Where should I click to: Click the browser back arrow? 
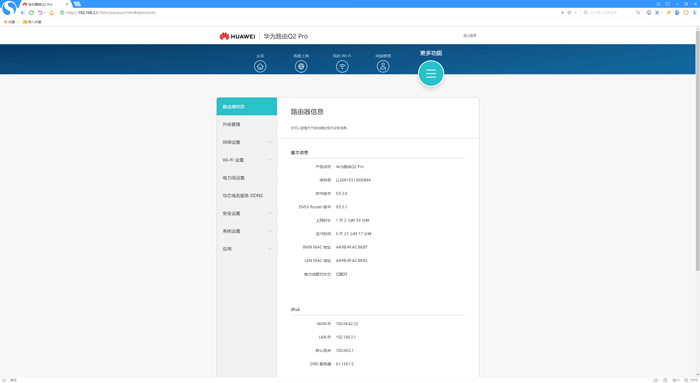[23, 12]
